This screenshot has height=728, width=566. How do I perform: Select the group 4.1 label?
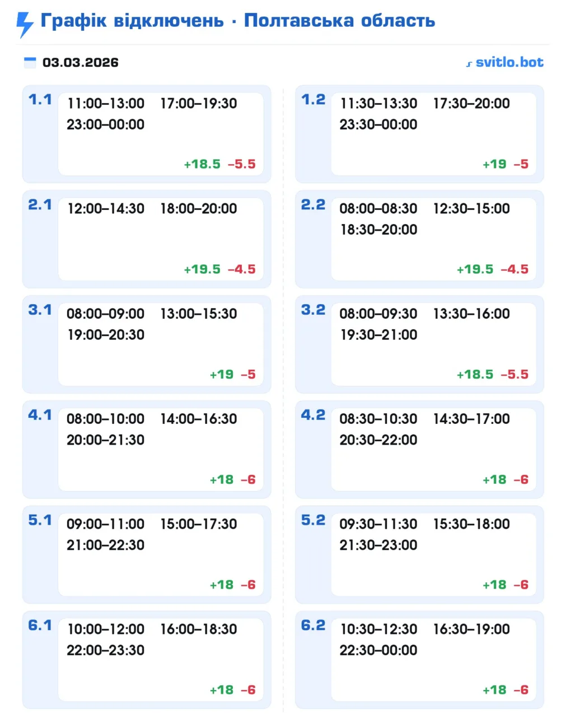tap(40, 415)
